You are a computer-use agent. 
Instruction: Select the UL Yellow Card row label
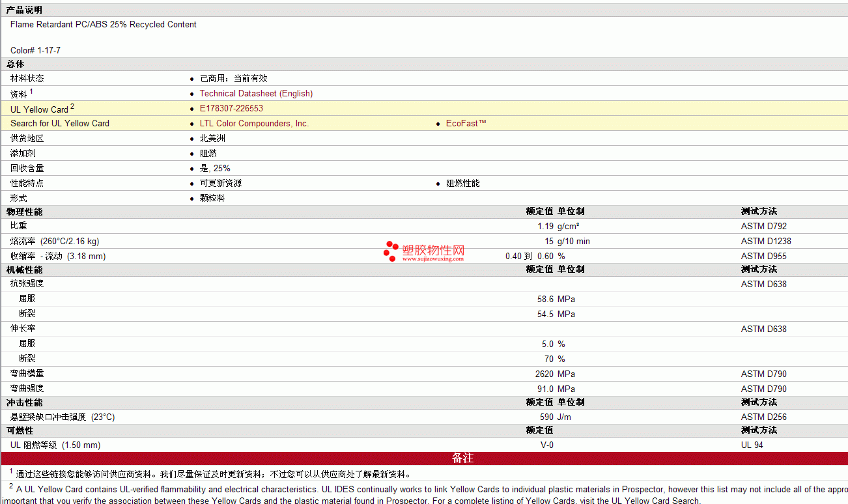pos(39,109)
